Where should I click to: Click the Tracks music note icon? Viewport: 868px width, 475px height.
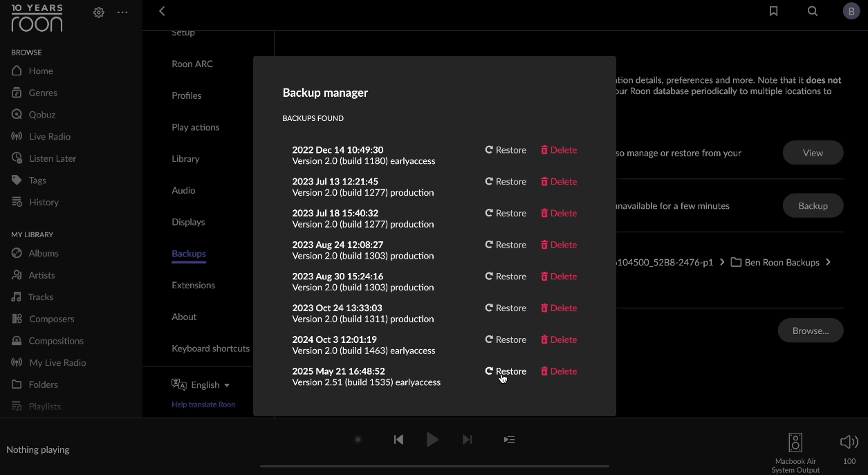pyautogui.click(x=17, y=297)
